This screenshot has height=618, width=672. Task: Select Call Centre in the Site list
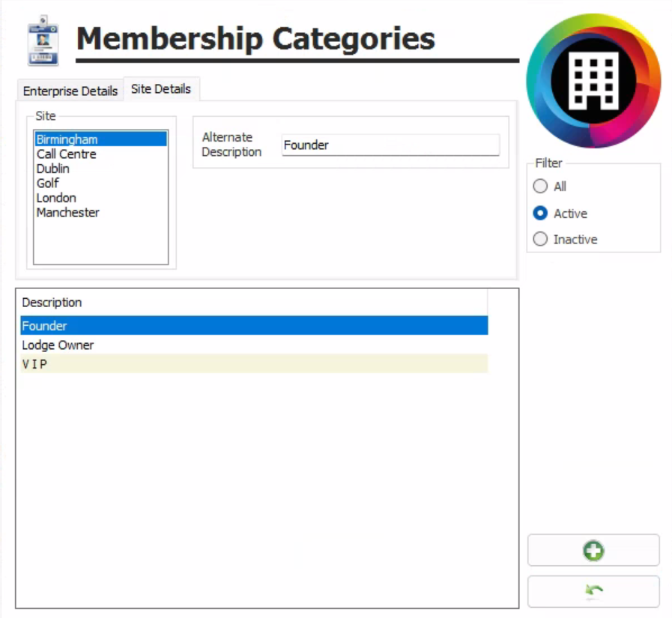(x=100, y=154)
